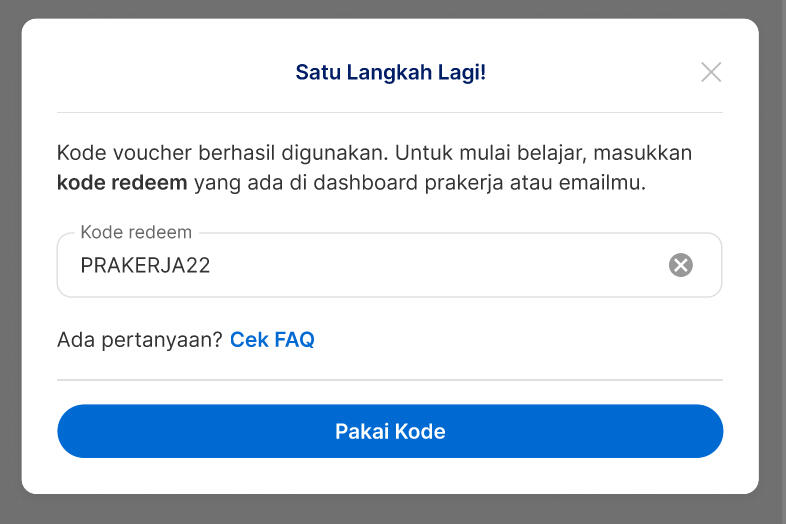Click the dimmed backdrop left of dialog

(10, 260)
